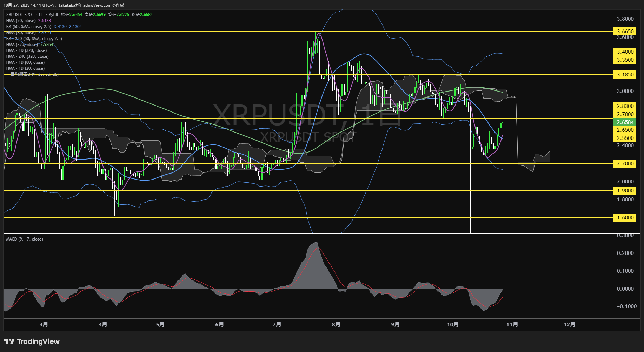Click the MACD (9, 17, close) legend

coord(25,239)
